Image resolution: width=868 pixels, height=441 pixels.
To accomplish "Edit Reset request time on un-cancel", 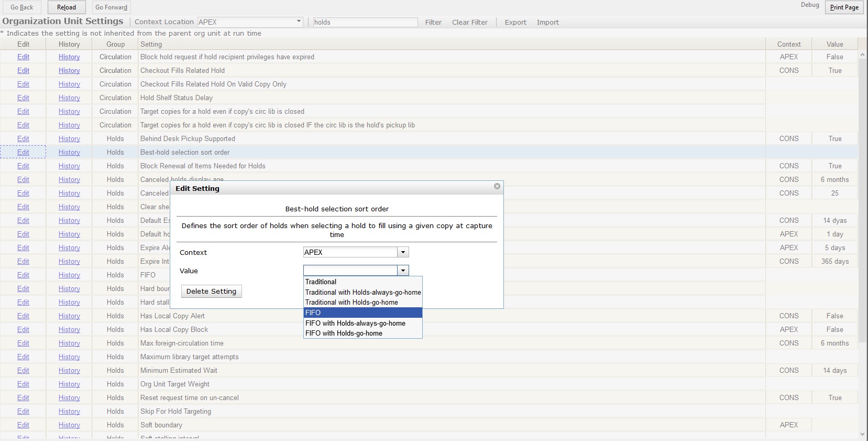I will [x=23, y=397].
